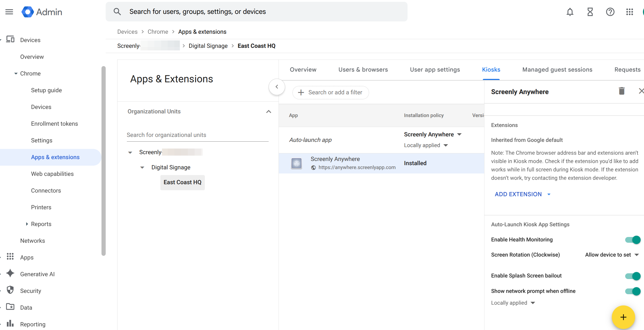Screen dimensions: 644x330
Task: Select the Kiosks tab
Action: (491, 70)
